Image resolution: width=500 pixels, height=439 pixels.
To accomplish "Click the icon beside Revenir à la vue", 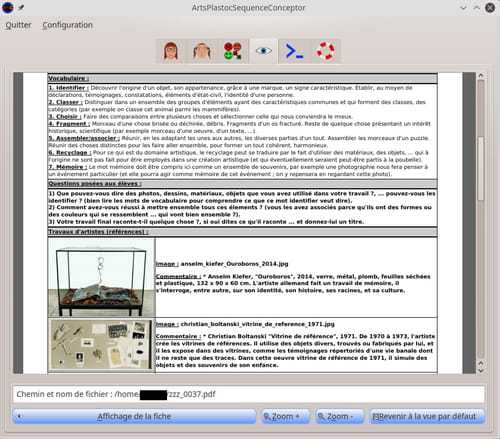I will coord(376,417).
